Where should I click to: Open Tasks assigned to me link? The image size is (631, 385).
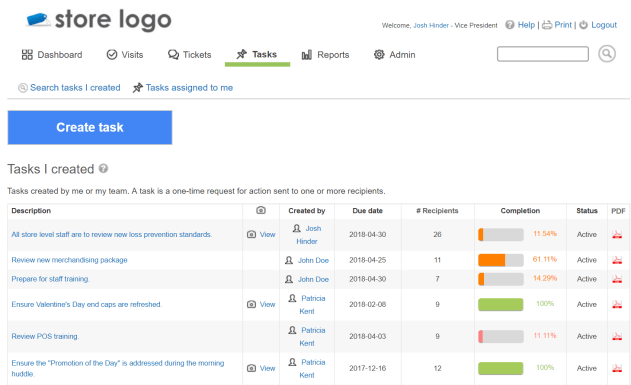(189, 88)
